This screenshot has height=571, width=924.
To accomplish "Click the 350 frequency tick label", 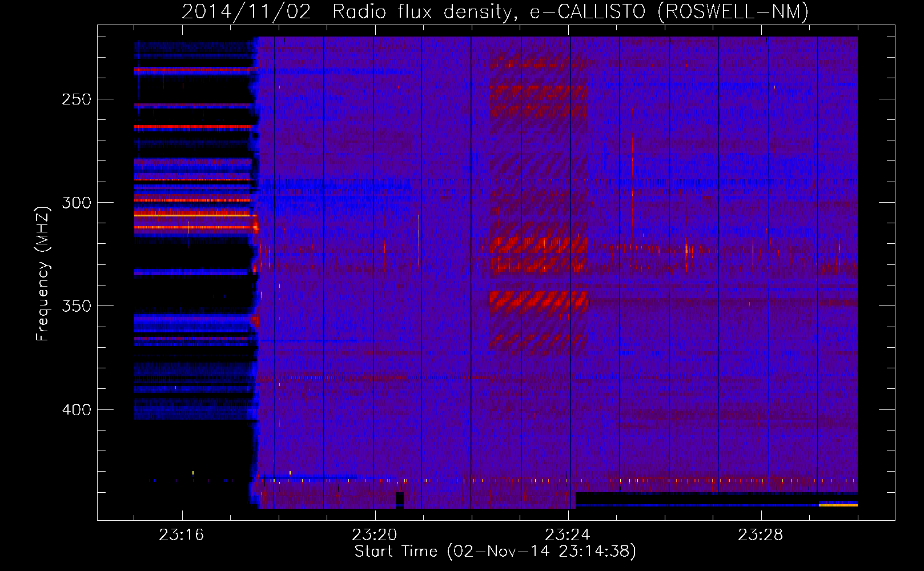I will coord(77,306).
